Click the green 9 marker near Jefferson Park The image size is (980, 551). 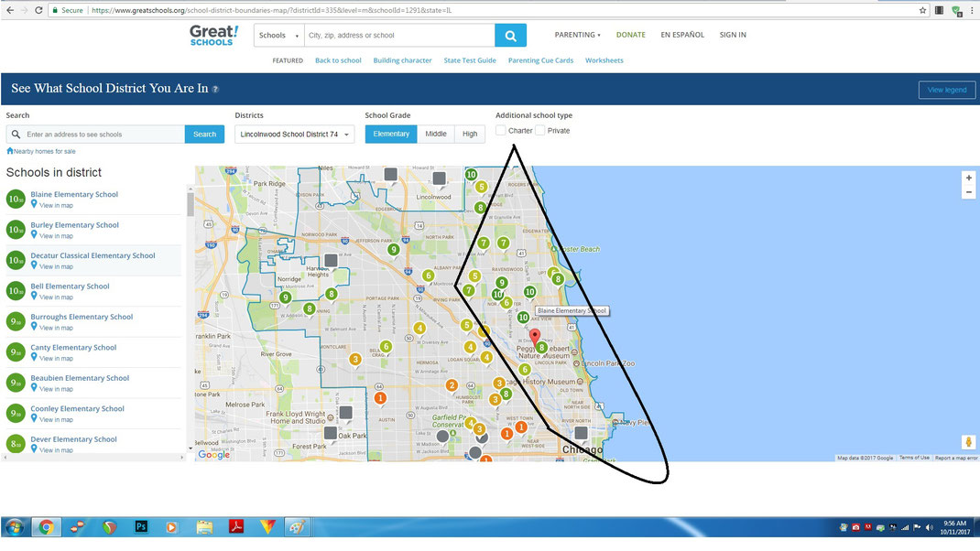393,250
